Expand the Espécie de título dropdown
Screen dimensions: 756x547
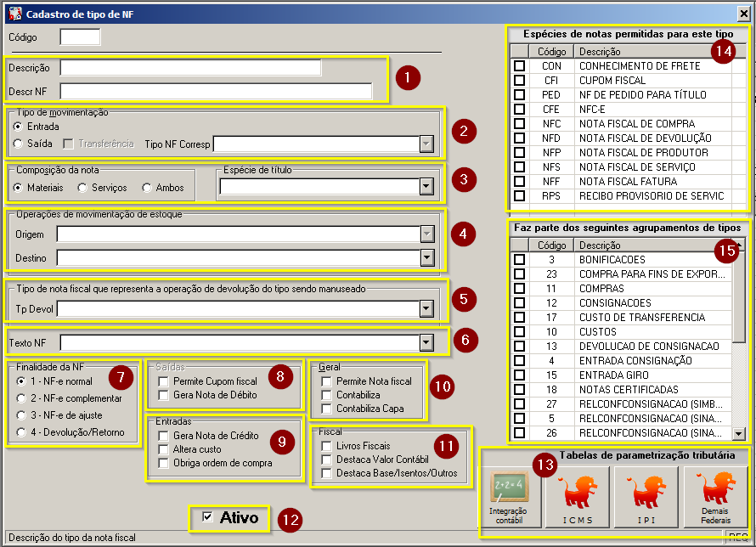coord(426,187)
